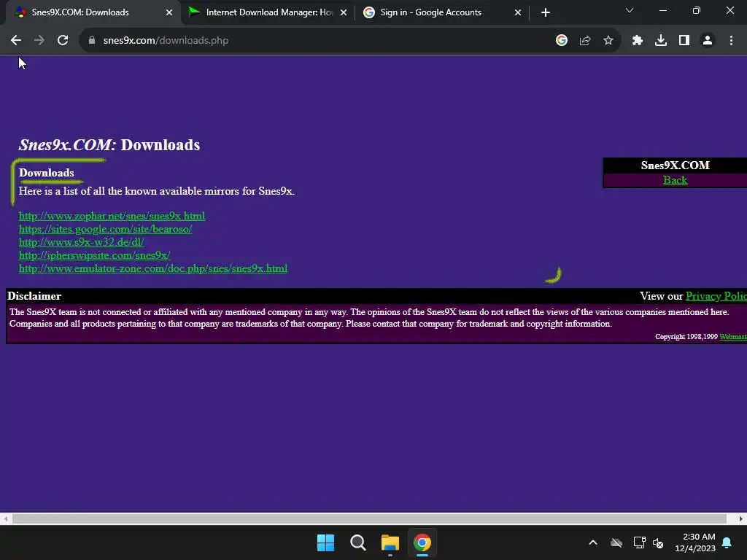Open the network display tray icon
Image resolution: width=747 pixels, height=560 pixels.
coord(639,542)
